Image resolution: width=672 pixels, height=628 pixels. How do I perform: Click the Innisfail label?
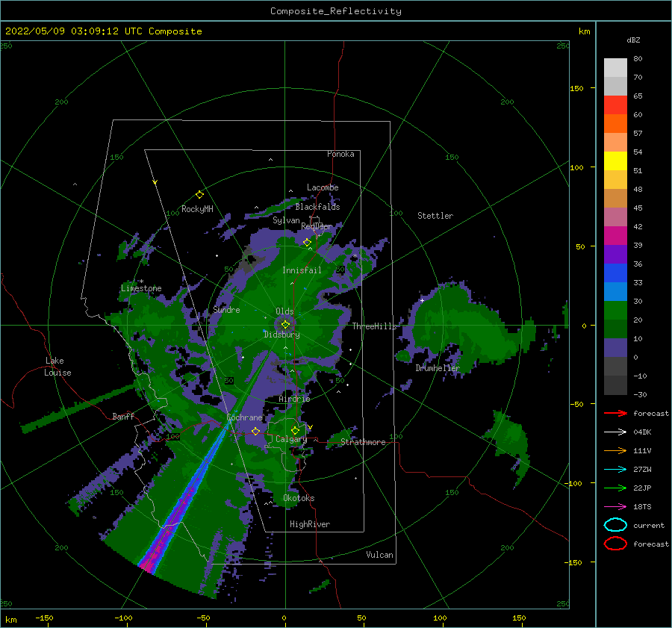[x=302, y=270]
